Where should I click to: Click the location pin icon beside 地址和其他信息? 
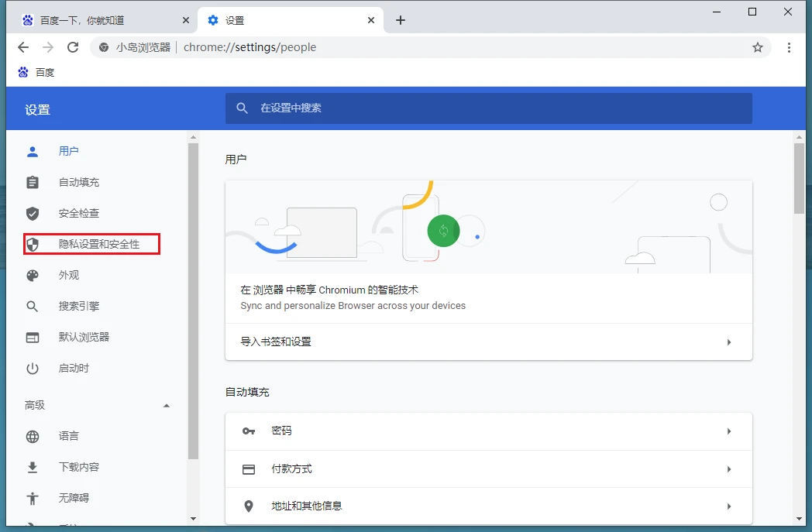pos(249,506)
